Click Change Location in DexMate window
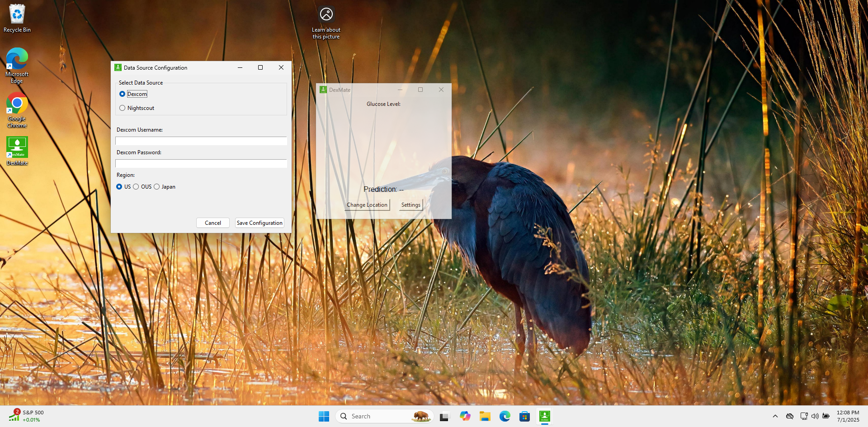The image size is (868, 427). coord(367,205)
